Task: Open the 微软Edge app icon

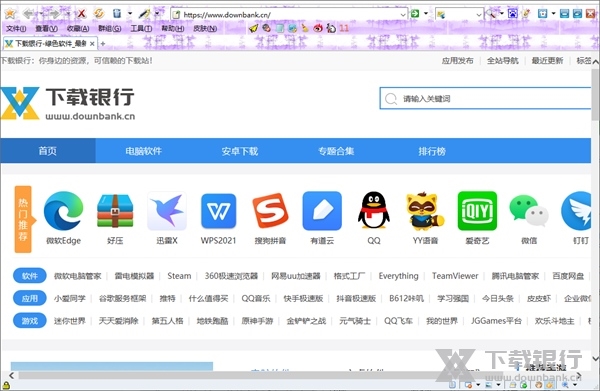Action: pos(64,211)
